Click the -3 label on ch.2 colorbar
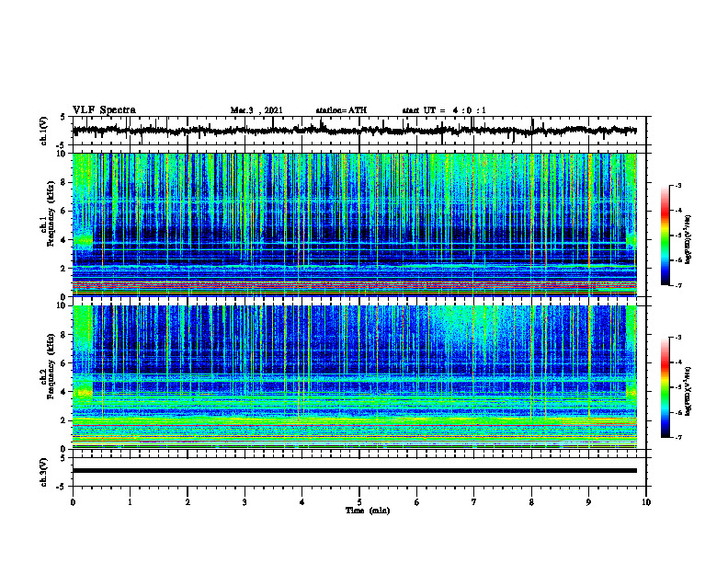The width and height of the screenshot is (728, 563). point(677,338)
